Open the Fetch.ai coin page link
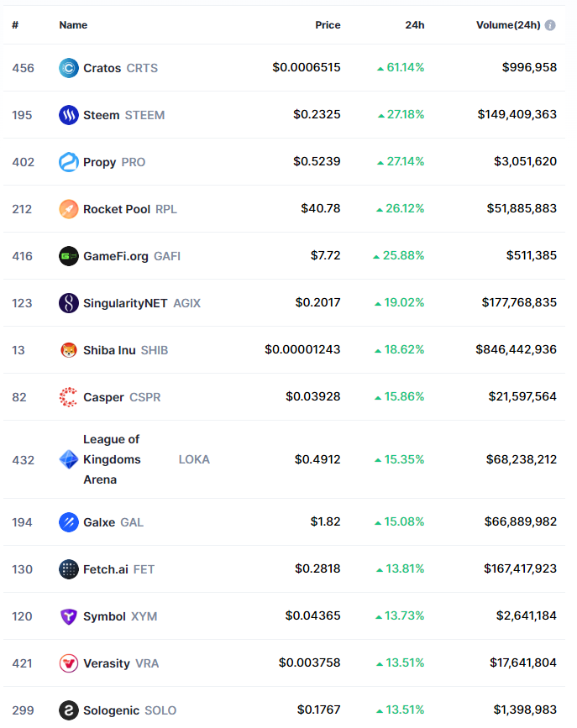The image size is (577, 728). 106,569
